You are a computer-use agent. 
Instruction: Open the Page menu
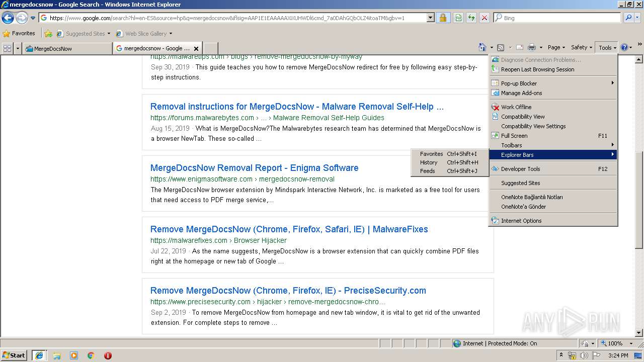point(556,47)
